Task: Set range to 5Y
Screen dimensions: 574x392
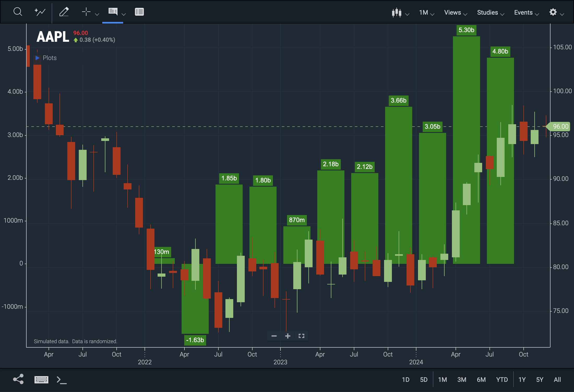Action: [x=540, y=379]
